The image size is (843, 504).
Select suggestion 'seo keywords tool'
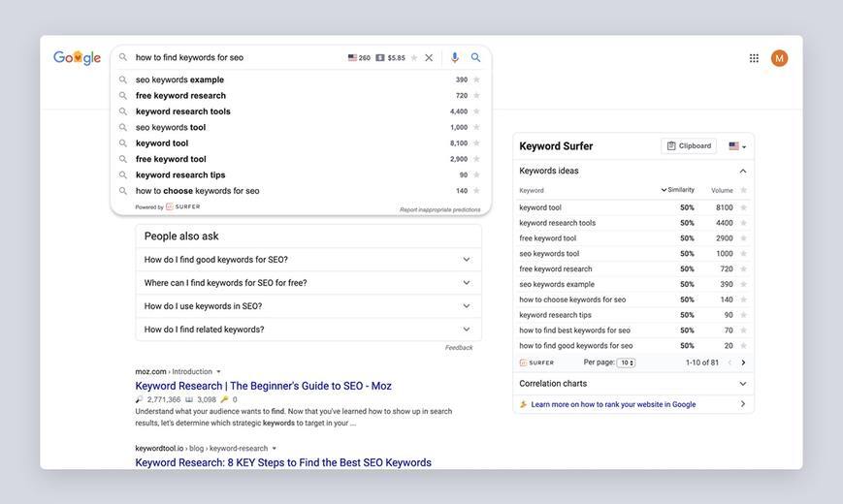[x=171, y=127]
